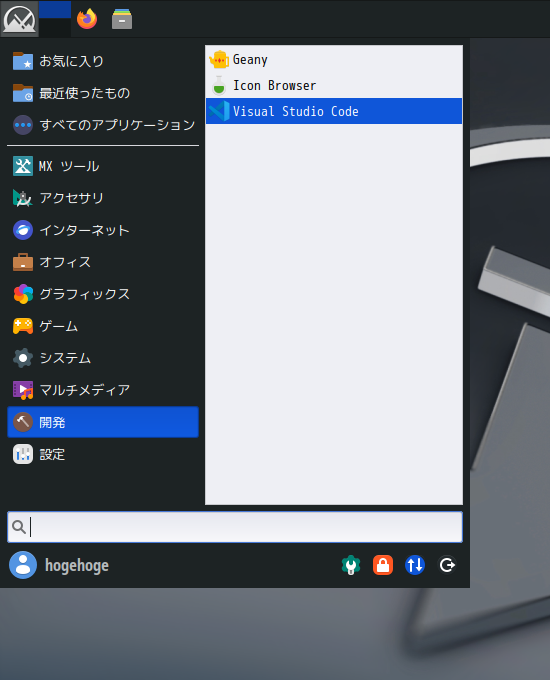Image resolution: width=550 pixels, height=680 pixels.
Task: Click the Firefox icon in the panel
Action: pos(87,19)
